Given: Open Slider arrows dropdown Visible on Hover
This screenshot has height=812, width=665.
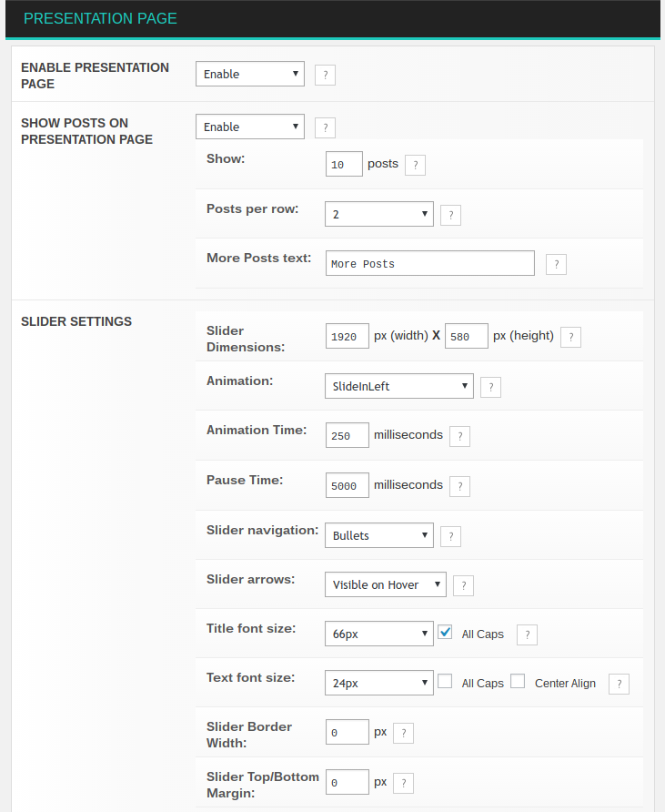Looking at the screenshot, I should tap(386, 584).
